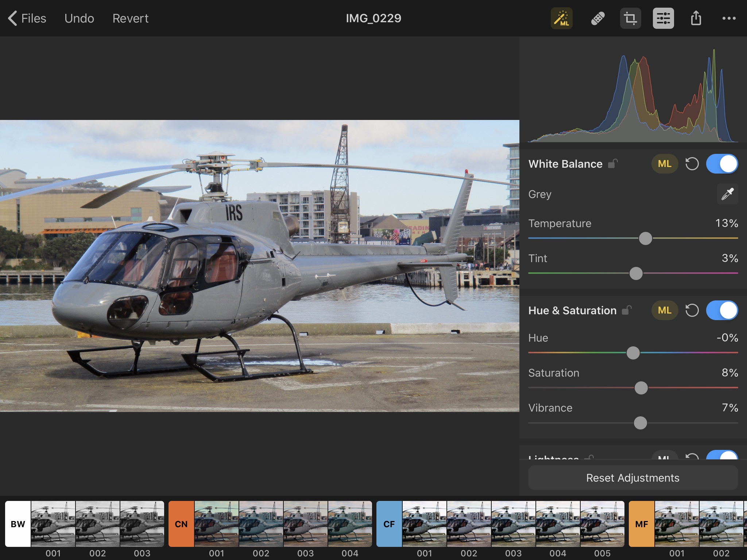This screenshot has width=747, height=560.
Task: Apply ML White Balance correction
Action: [665, 164]
